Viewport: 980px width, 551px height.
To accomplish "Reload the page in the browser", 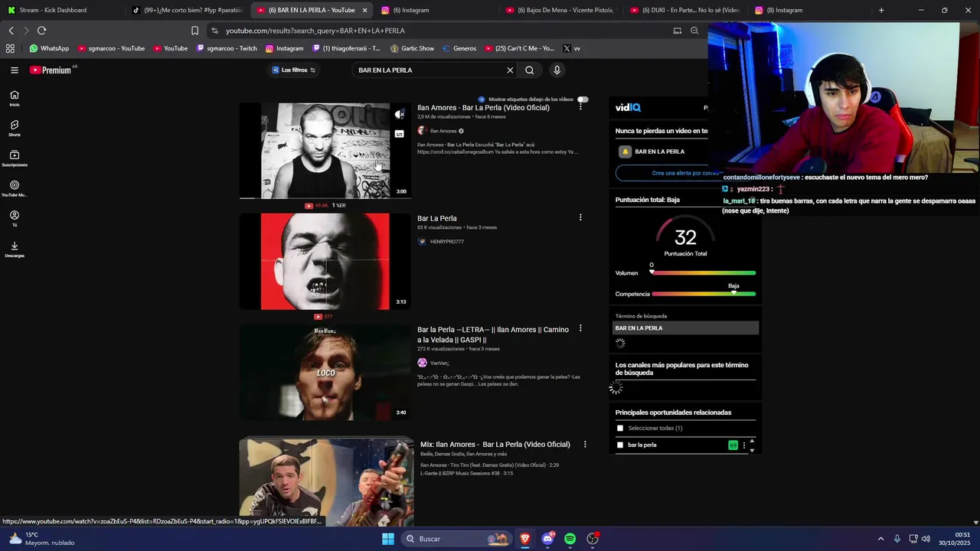I will coord(41,31).
